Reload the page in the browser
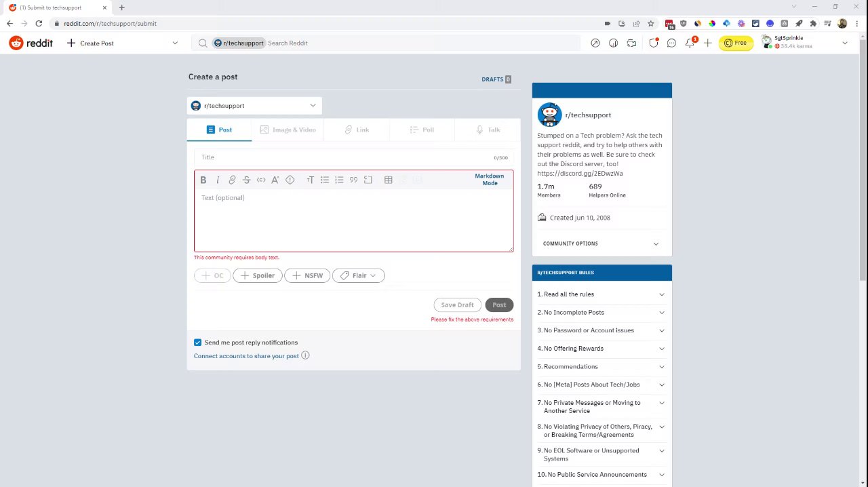The height and width of the screenshot is (487, 868). [39, 23]
